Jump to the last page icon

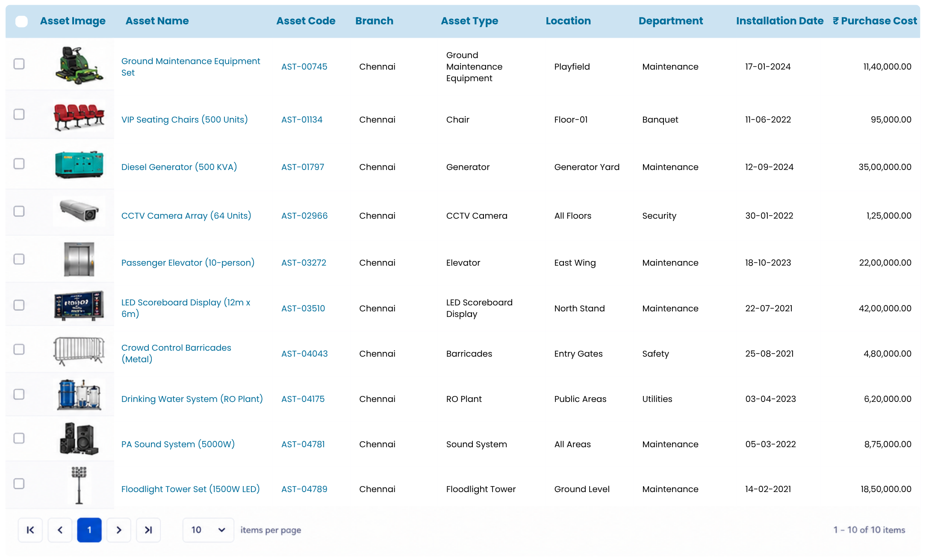click(148, 530)
